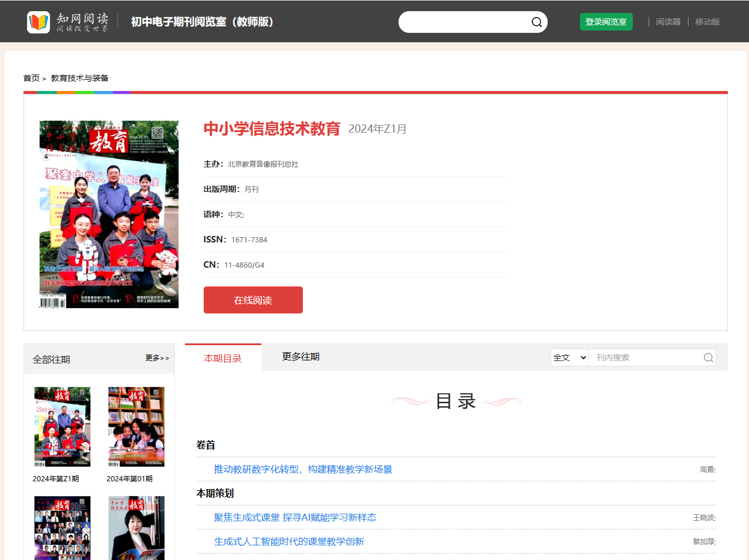Click the header search input field
This screenshot has width=749, height=560.
tap(465, 22)
